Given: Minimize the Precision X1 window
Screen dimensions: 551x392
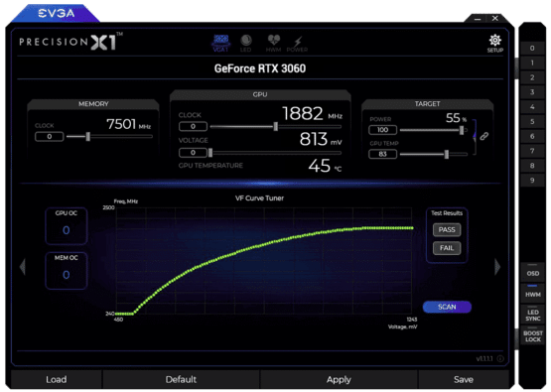Looking at the screenshot, I should coord(478,19).
